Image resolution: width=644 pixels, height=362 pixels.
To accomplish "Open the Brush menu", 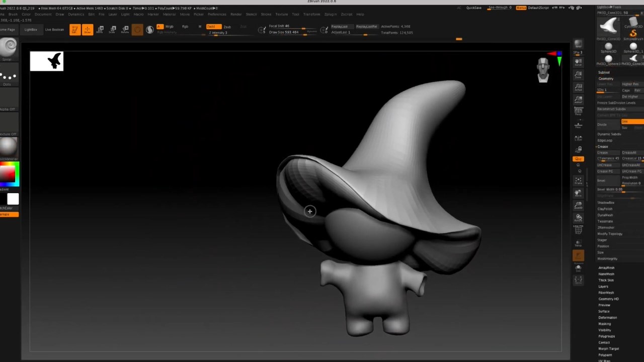I will coord(13,14).
